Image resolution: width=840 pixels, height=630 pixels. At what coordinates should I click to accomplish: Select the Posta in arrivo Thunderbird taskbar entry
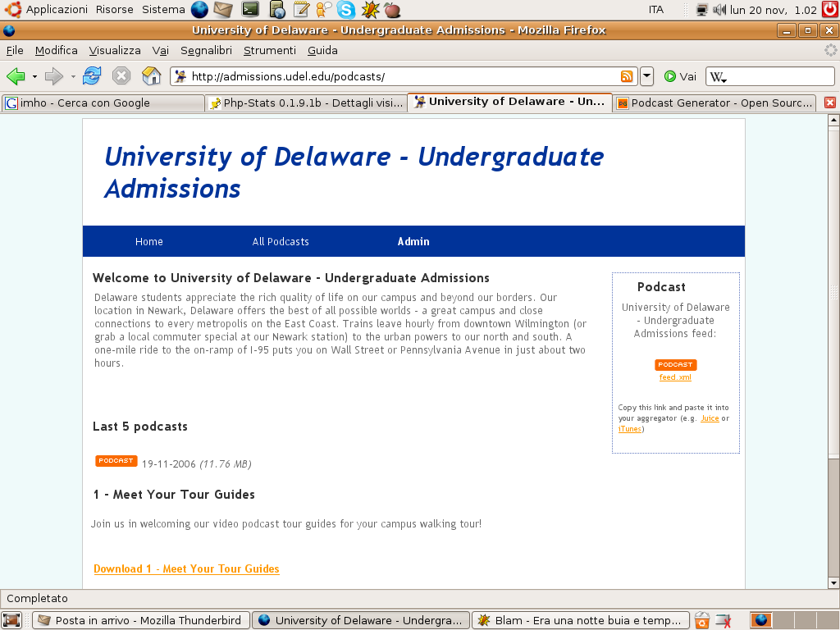[139, 619]
